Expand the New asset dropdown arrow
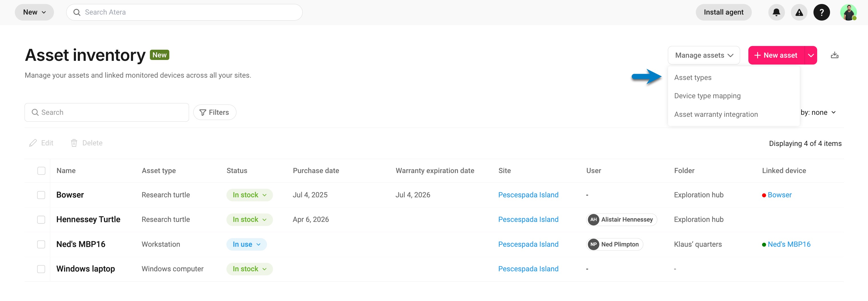Image resolution: width=868 pixels, height=301 pixels. pyautogui.click(x=811, y=55)
